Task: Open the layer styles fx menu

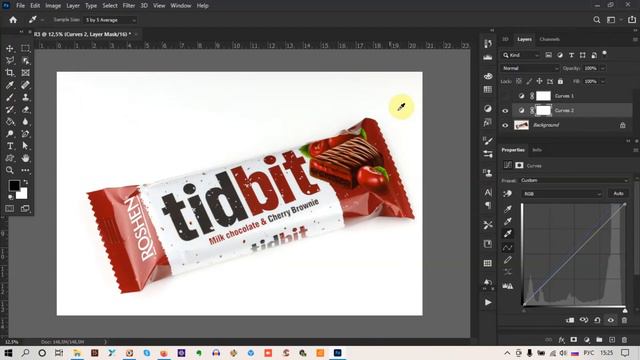Action: coord(562,340)
